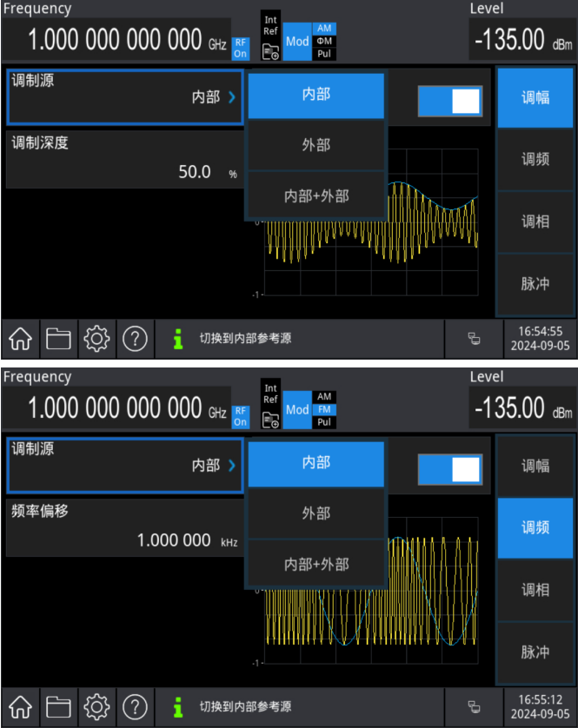Click the Int Ref file icon on the AM screen
The height and width of the screenshot is (728, 578).
click(x=270, y=52)
